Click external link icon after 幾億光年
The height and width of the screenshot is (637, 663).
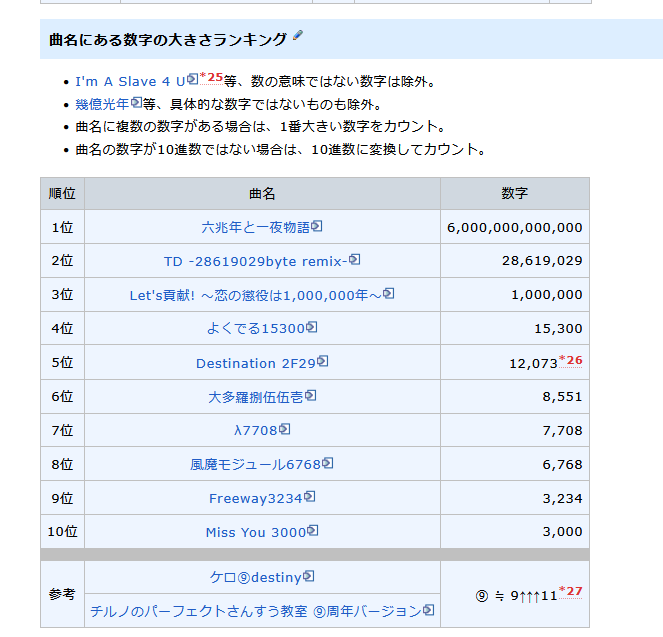tap(137, 102)
